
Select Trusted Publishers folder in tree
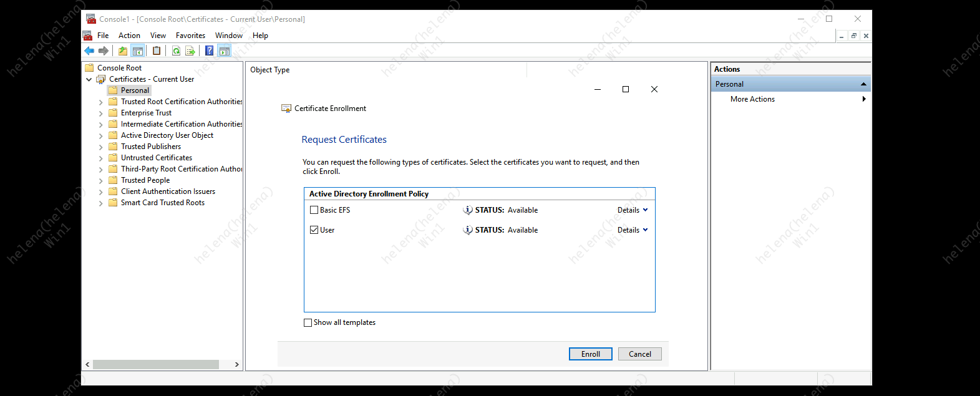150,147
